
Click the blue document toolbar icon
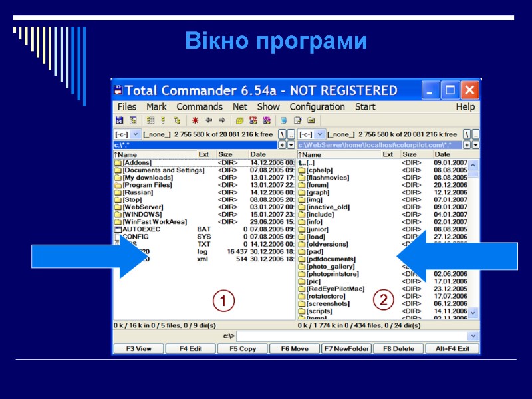tap(284, 120)
